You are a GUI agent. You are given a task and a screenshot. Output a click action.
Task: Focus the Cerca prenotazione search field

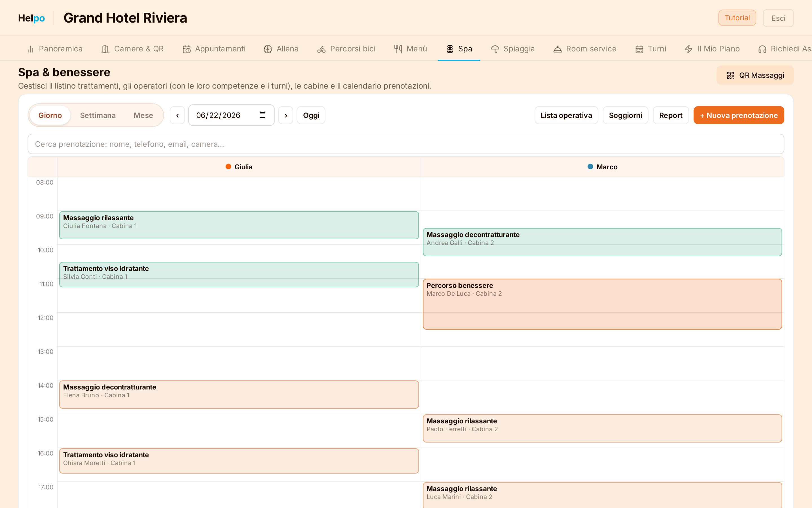coord(406,144)
